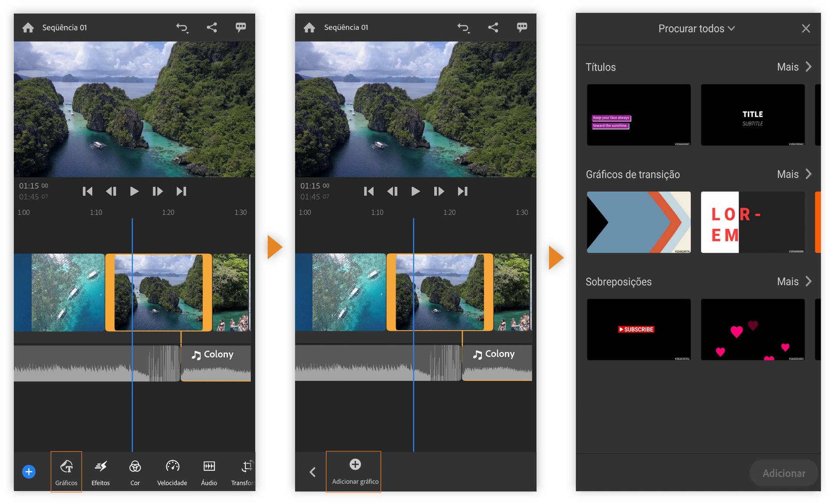Step forward one frame in left screen

coord(157,191)
